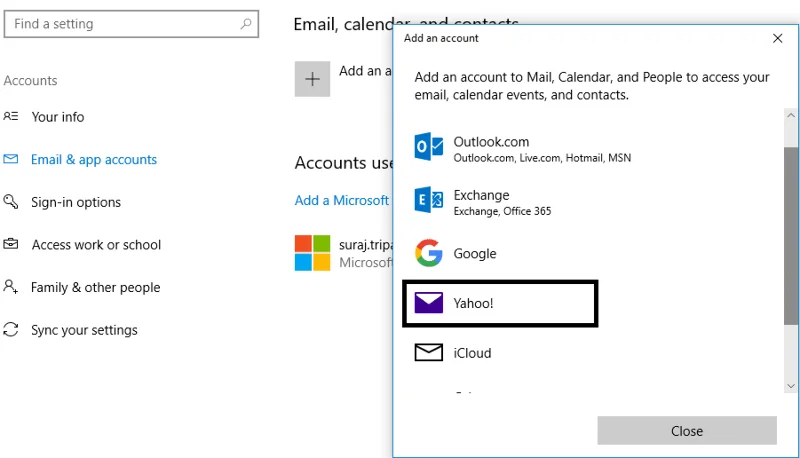Navigate to Family & other people
The width and height of the screenshot is (800, 458).
[95, 288]
